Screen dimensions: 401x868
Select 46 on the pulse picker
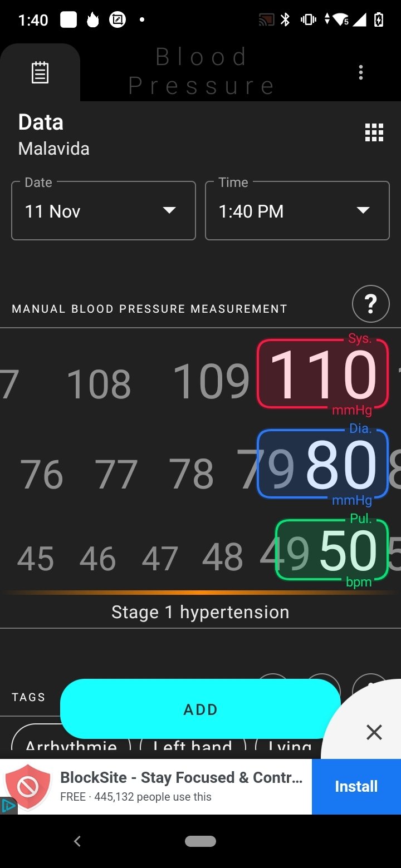coord(97,559)
